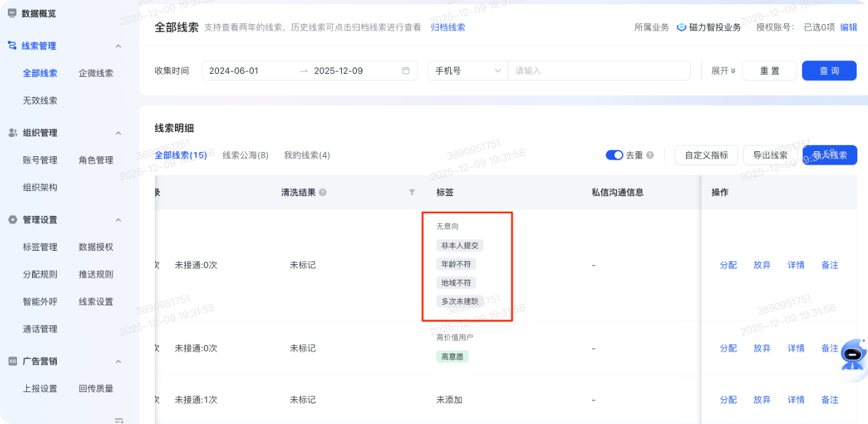Click the 磁力智投业务 logo icon
This screenshot has height=424, width=868.
[682, 28]
